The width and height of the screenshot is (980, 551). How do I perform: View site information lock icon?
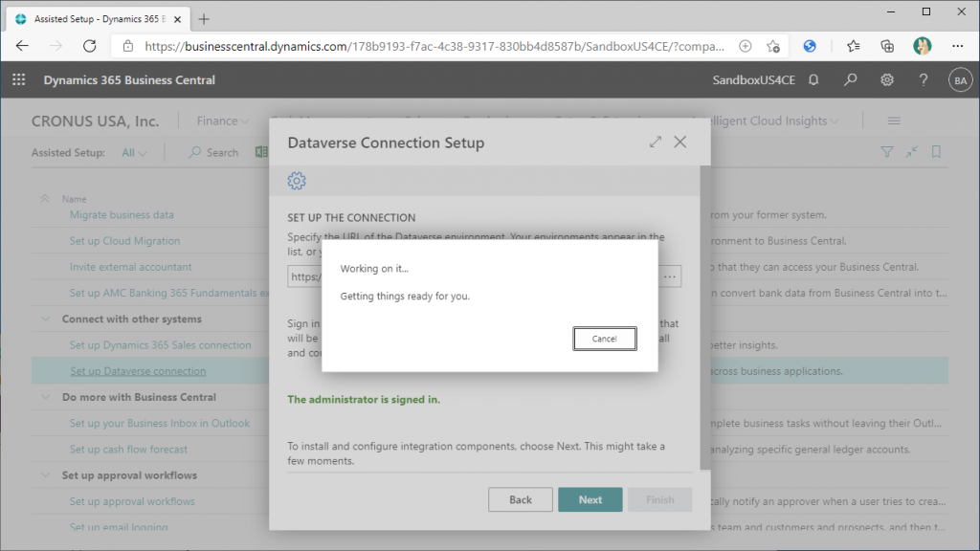point(128,46)
